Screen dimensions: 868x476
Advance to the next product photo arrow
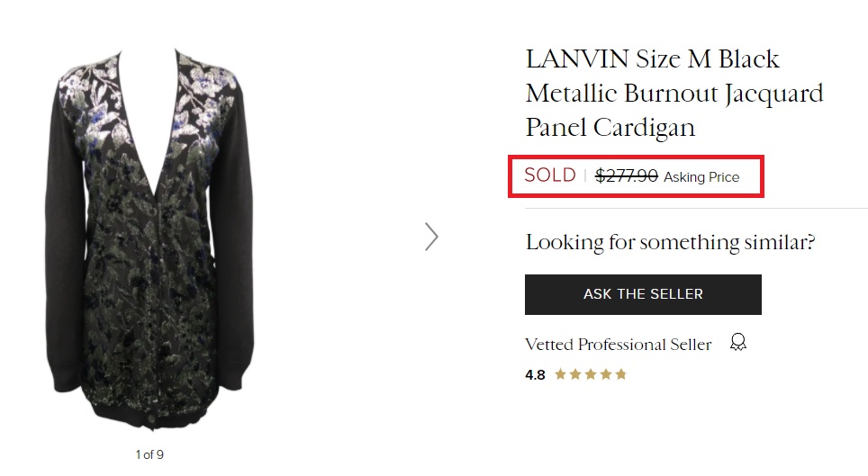click(x=431, y=237)
